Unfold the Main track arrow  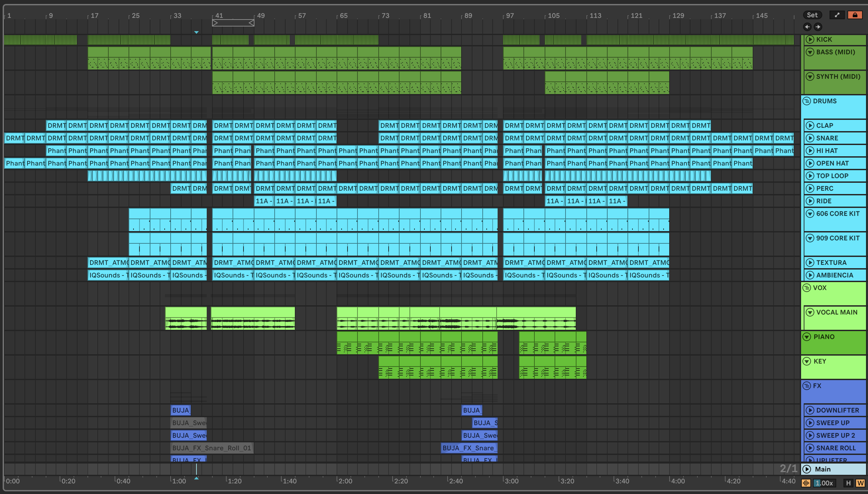coord(807,469)
